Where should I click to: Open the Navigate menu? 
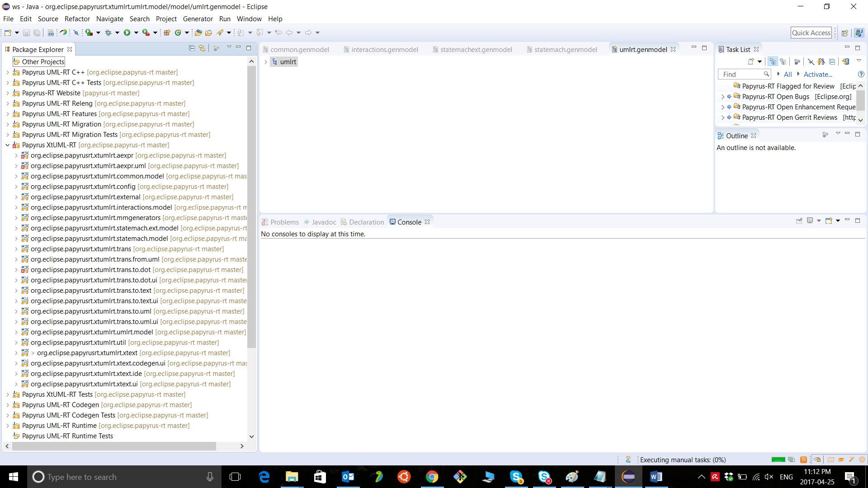pyautogui.click(x=110, y=19)
